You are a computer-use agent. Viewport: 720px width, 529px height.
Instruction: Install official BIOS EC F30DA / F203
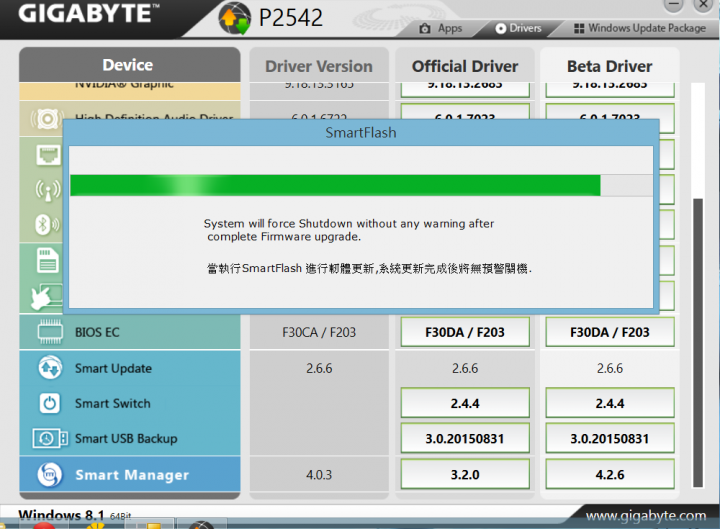[x=465, y=332]
